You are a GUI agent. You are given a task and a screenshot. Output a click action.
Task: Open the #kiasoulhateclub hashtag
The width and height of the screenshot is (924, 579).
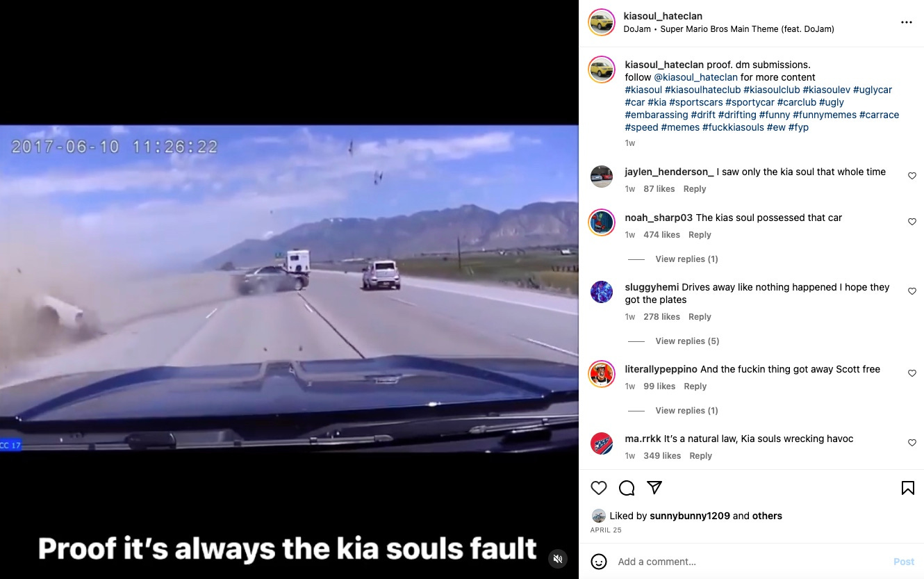coord(702,90)
